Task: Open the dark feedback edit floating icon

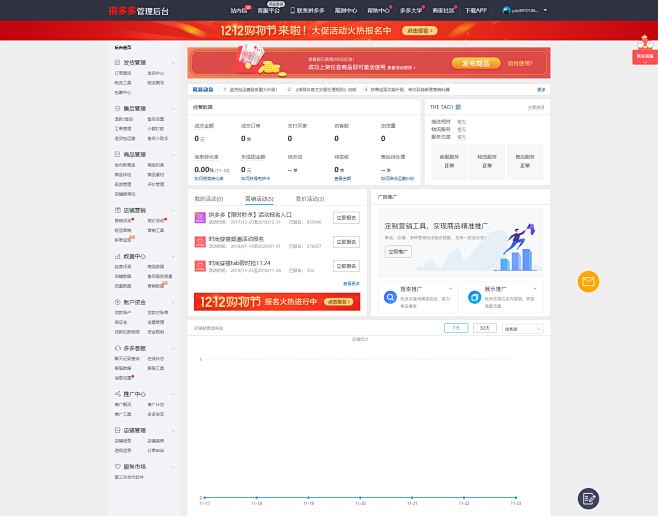Action: point(589,498)
